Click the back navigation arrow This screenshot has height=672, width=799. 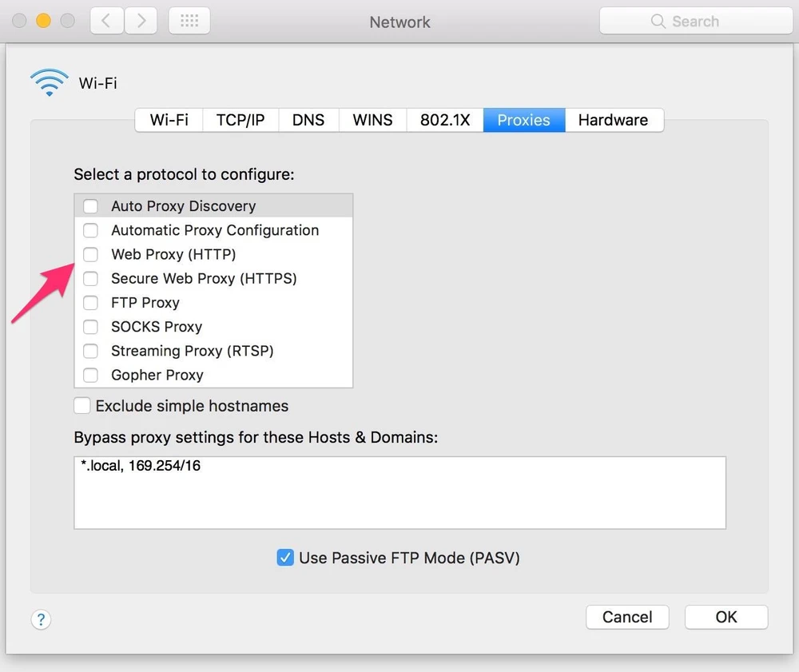(x=108, y=22)
